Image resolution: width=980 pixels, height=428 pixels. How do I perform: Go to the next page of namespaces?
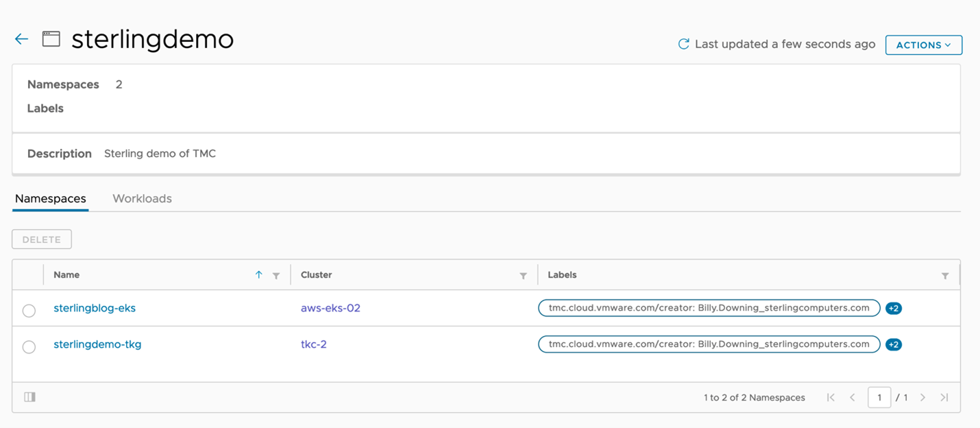pos(922,397)
